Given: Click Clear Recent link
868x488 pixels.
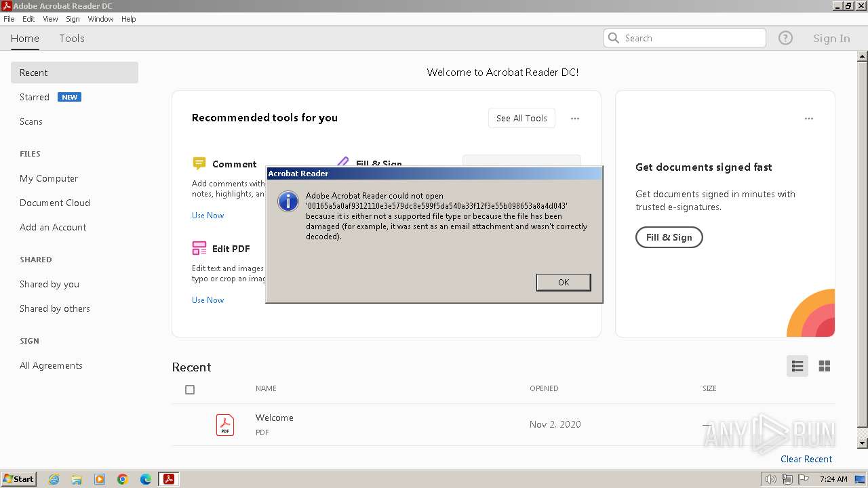Looking at the screenshot, I should (806, 459).
